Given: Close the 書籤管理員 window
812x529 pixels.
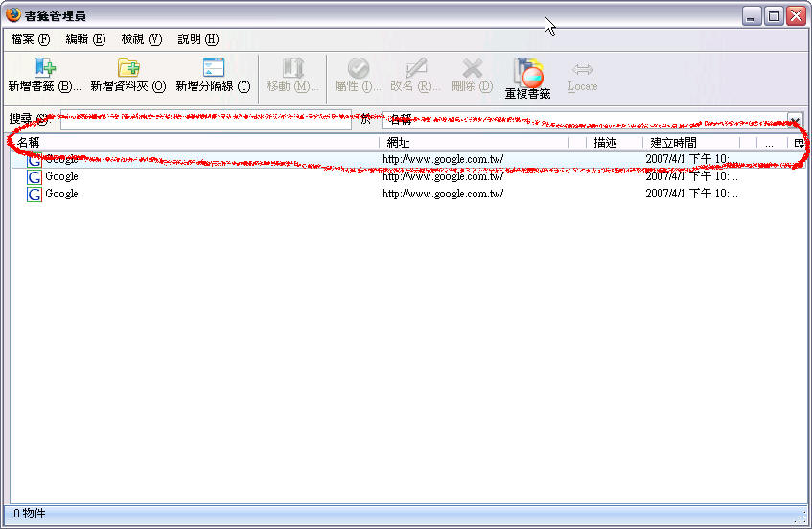Looking at the screenshot, I should pyautogui.click(x=796, y=16).
